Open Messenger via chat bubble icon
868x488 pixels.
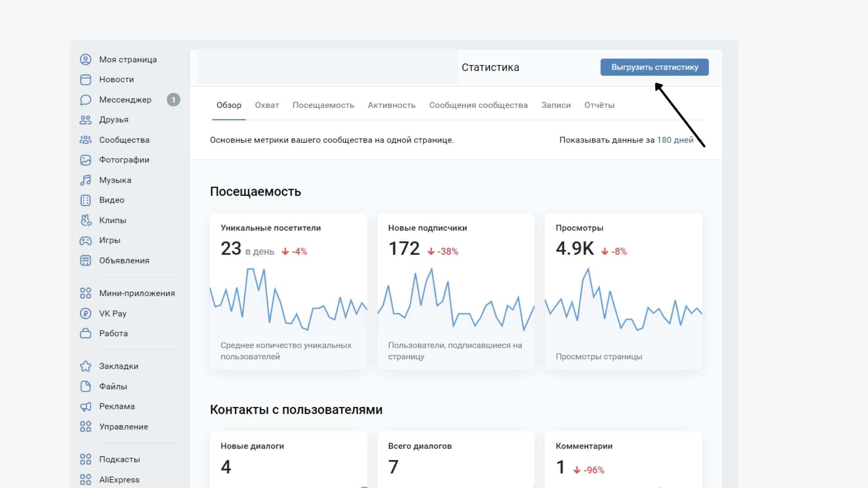pyautogui.click(x=85, y=100)
